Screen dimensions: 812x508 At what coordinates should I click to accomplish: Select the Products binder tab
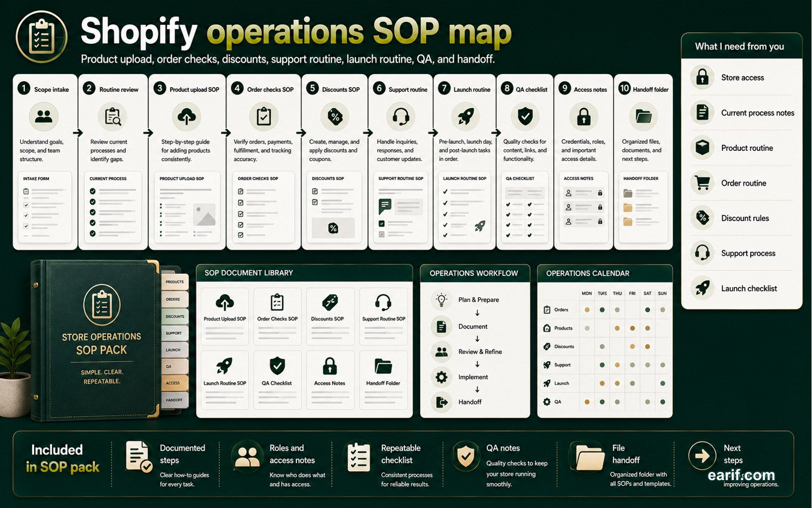(175, 282)
